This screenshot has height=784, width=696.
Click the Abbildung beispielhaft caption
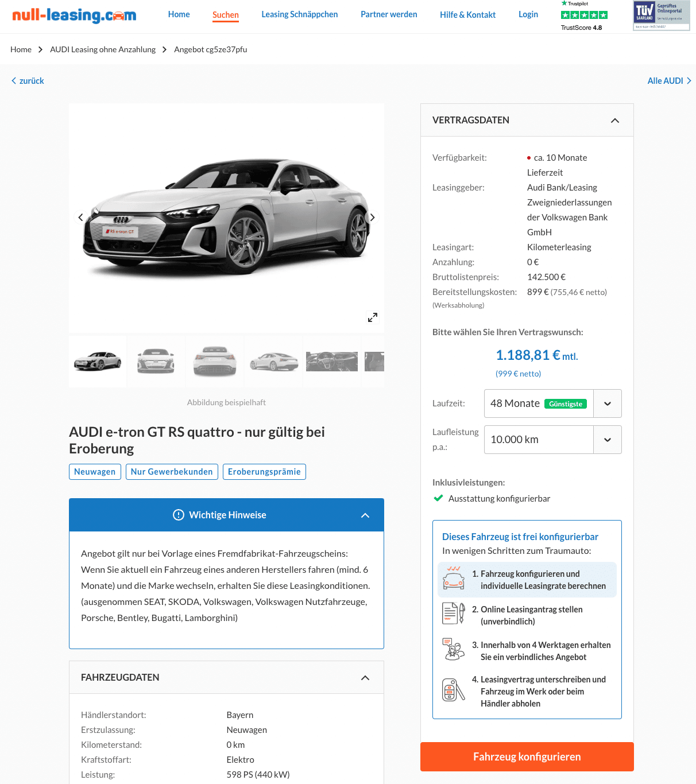click(226, 402)
